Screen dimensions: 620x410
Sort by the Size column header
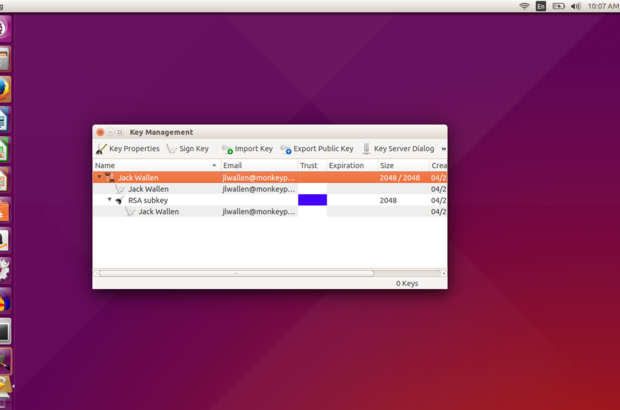(x=403, y=165)
